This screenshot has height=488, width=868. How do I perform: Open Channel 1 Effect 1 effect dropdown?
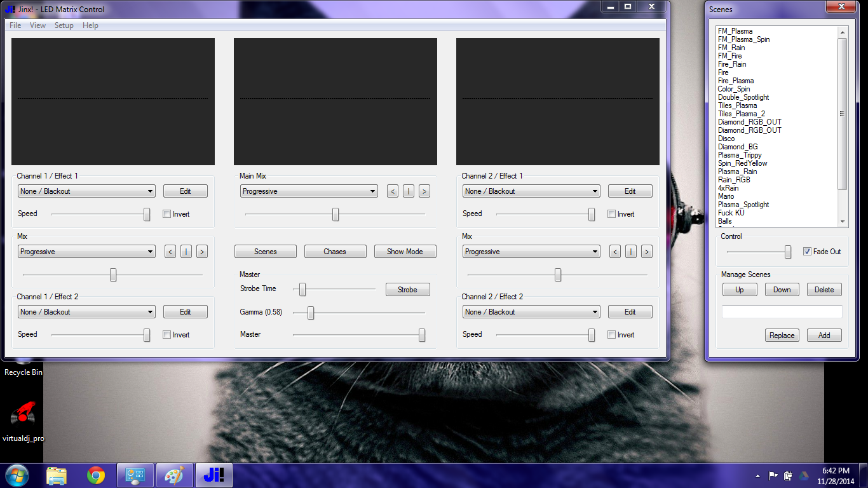pos(86,191)
